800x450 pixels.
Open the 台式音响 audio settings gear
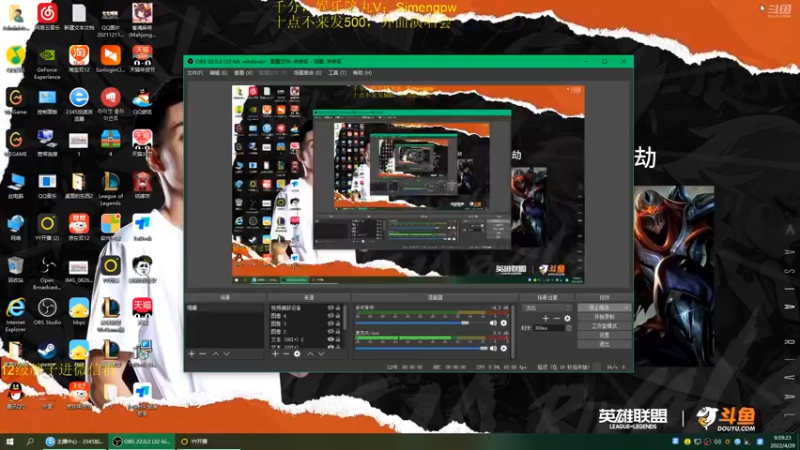pyautogui.click(x=504, y=323)
